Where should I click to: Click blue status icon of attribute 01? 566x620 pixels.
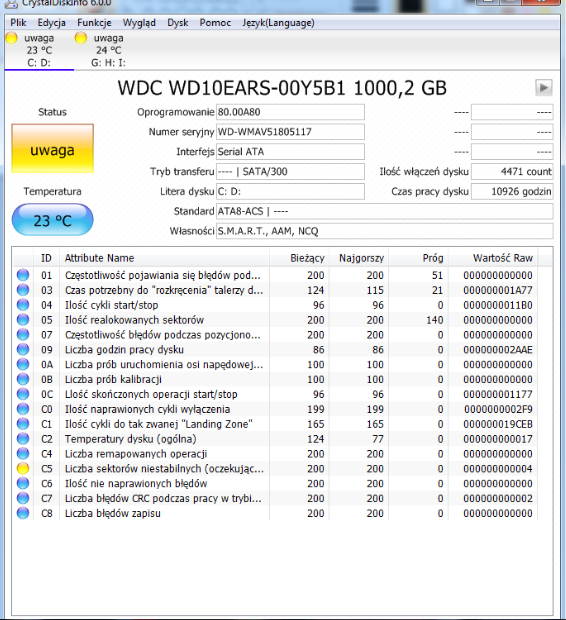click(23, 275)
